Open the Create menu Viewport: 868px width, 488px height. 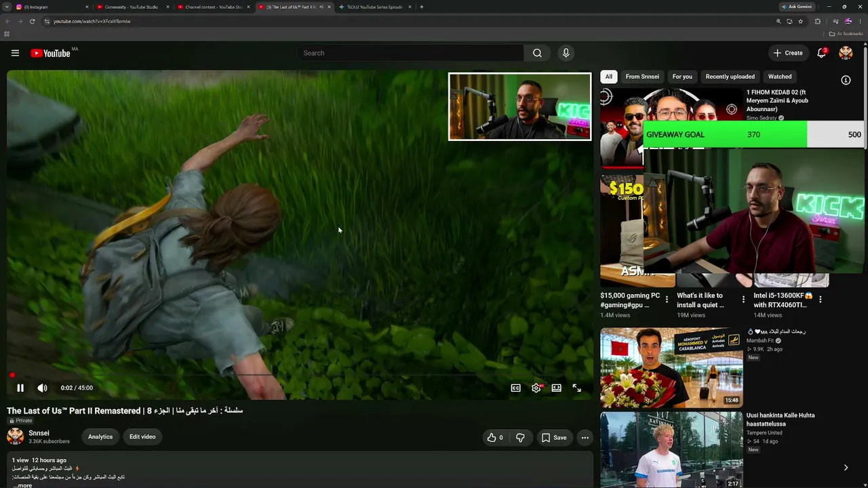click(788, 53)
